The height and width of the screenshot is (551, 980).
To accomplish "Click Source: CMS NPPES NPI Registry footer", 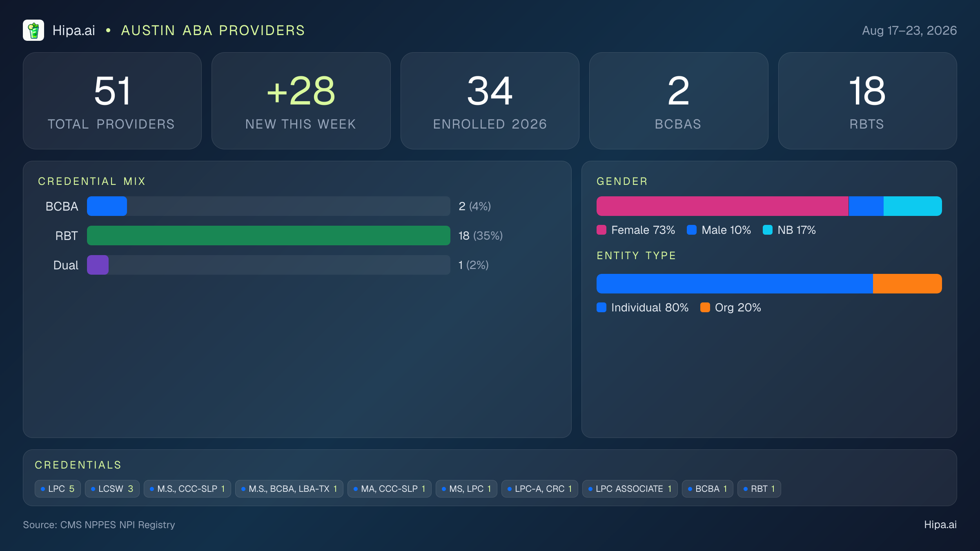I will tap(99, 525).
